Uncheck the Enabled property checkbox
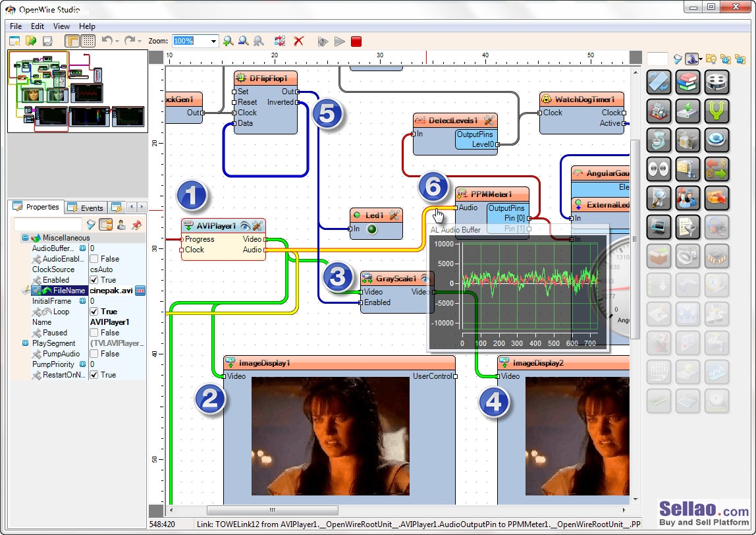Image resolution: width=756 pixels, height=535 pixels. click(94, 280)
